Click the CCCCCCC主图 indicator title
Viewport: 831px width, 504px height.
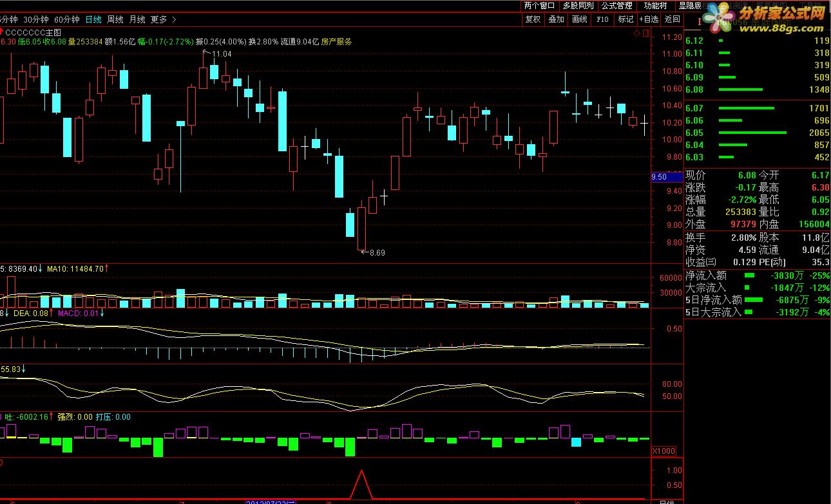[33, 32]
